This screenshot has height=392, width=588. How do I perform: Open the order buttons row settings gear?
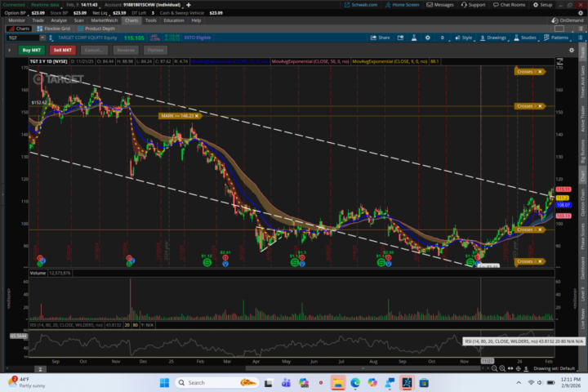point(572,50)
